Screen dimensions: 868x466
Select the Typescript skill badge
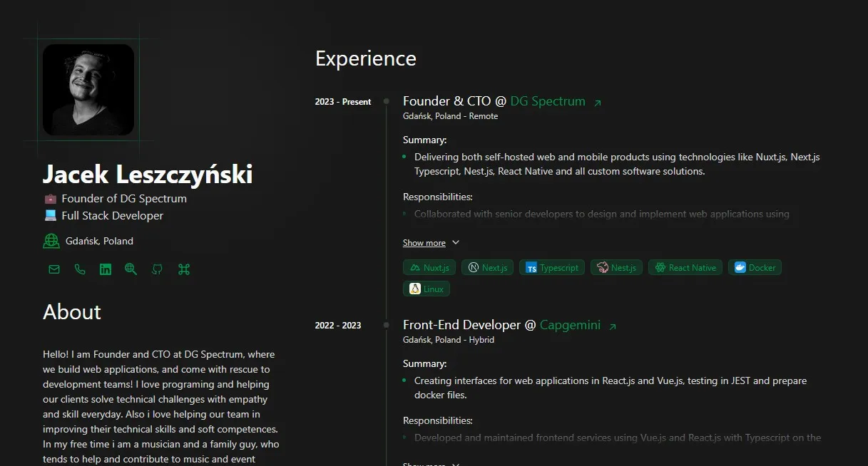[551, 267]
